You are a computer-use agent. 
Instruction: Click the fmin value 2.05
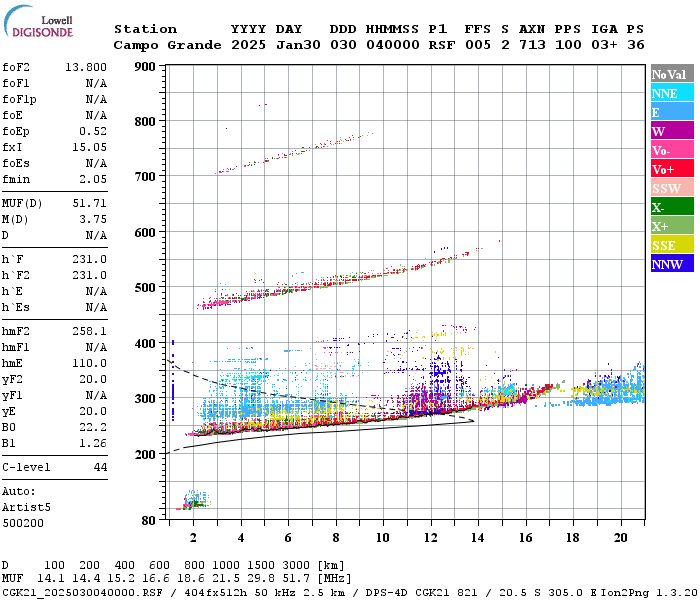(93, 179)
